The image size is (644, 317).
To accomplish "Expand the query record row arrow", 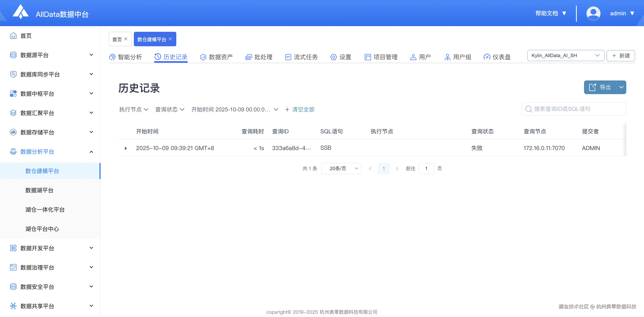I will 126,148.
